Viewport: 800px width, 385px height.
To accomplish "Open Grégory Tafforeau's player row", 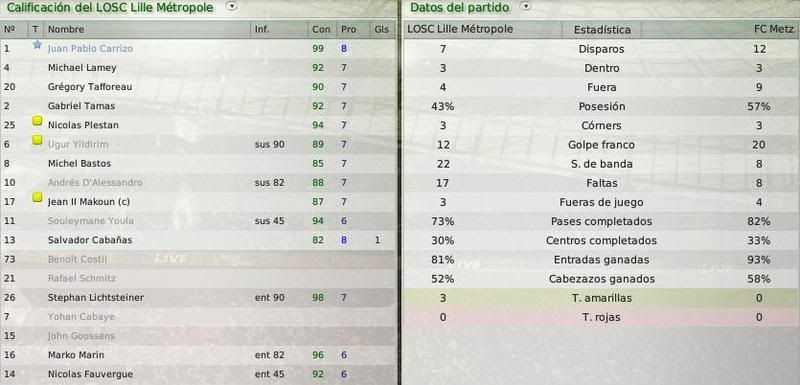I will (197, 87).
